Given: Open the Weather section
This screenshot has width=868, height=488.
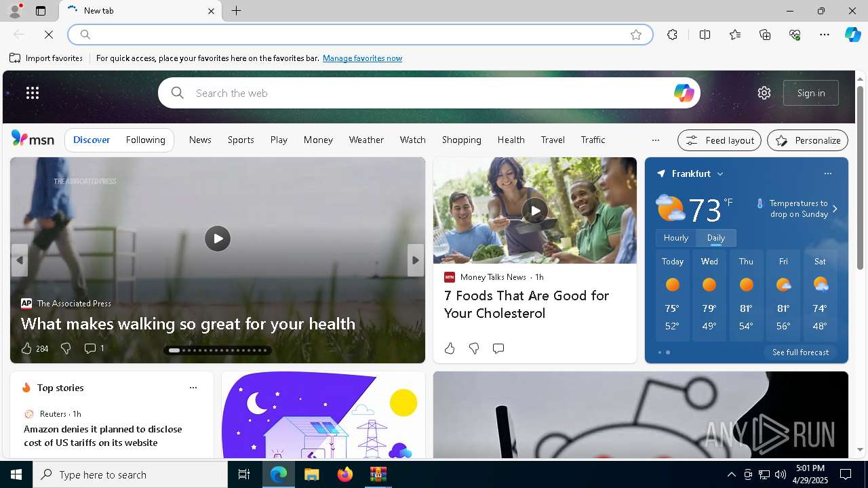Looking at the screenshot, I should [x=366, y=140].
